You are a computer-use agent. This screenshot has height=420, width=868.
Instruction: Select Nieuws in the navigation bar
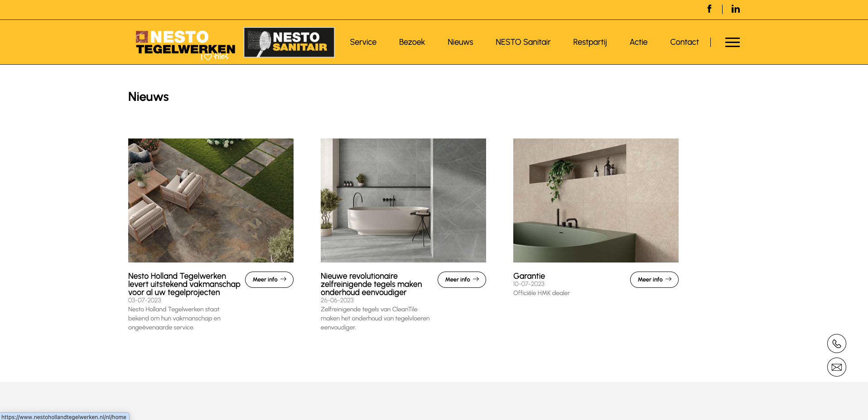[460, 42]
